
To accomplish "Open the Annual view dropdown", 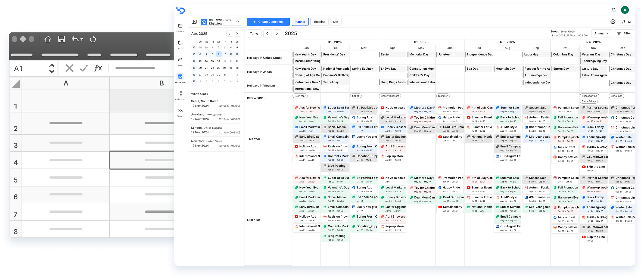I will tap(602, 33).
